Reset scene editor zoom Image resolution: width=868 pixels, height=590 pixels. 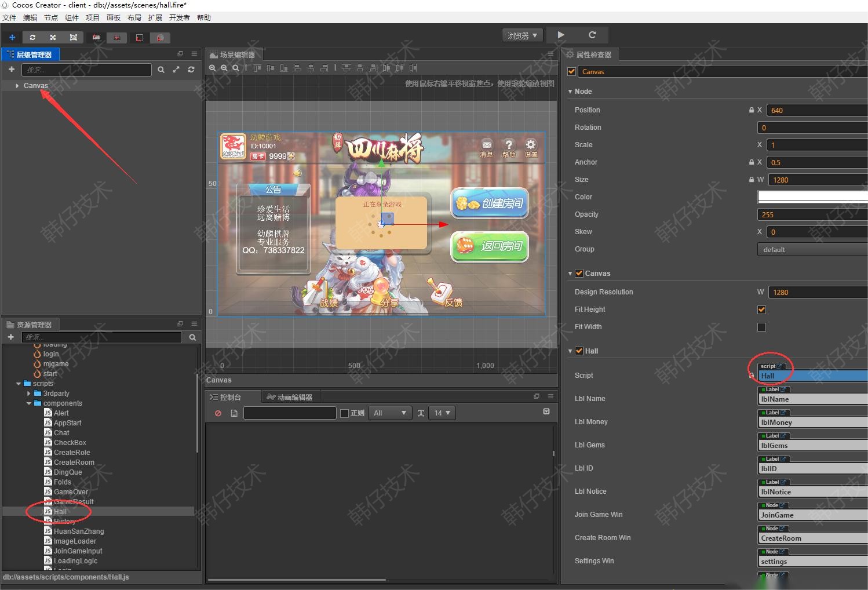click(x=236, y=68)
